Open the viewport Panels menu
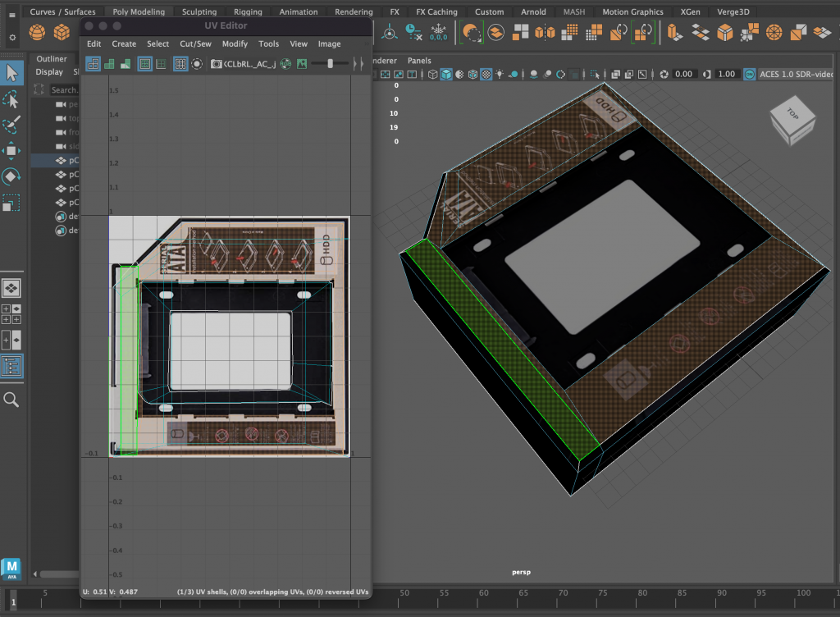The height and width of the screenshot is (617, 840). pyautogui.click(x=419, y=61)
